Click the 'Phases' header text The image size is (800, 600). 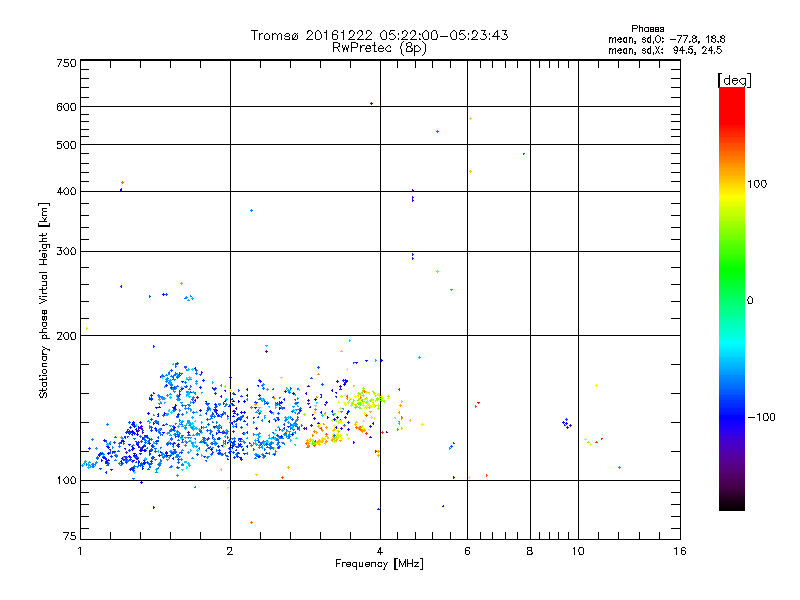(647, 29)
